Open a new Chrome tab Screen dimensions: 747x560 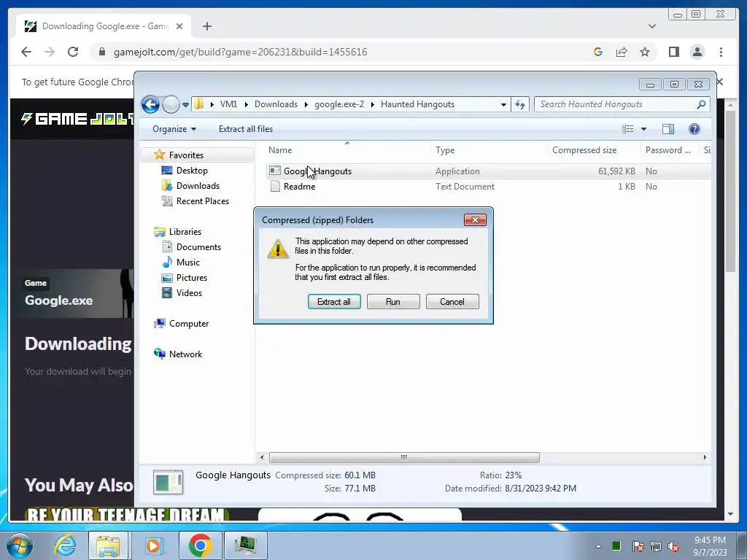coord(206,26)
